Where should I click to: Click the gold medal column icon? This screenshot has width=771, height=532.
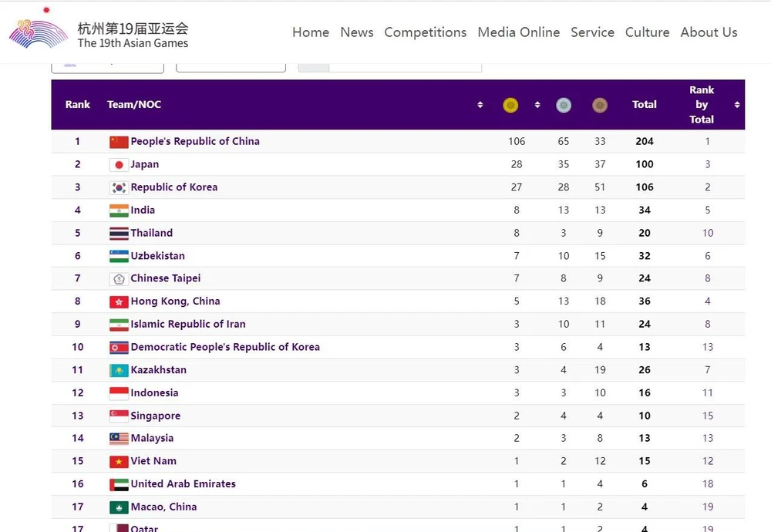point(510,105)
